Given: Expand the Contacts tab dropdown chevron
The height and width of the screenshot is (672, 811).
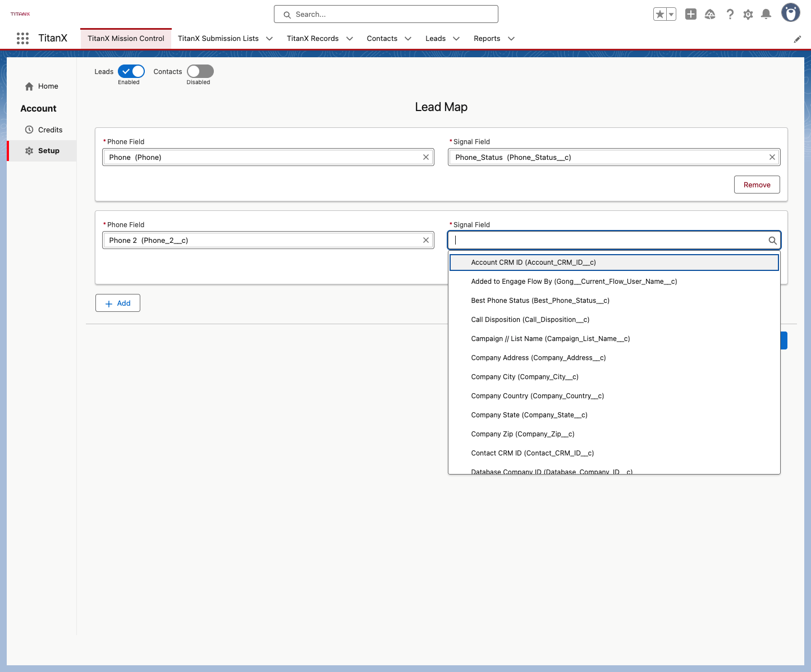Looking at the screenshot, I should (408, 39).
